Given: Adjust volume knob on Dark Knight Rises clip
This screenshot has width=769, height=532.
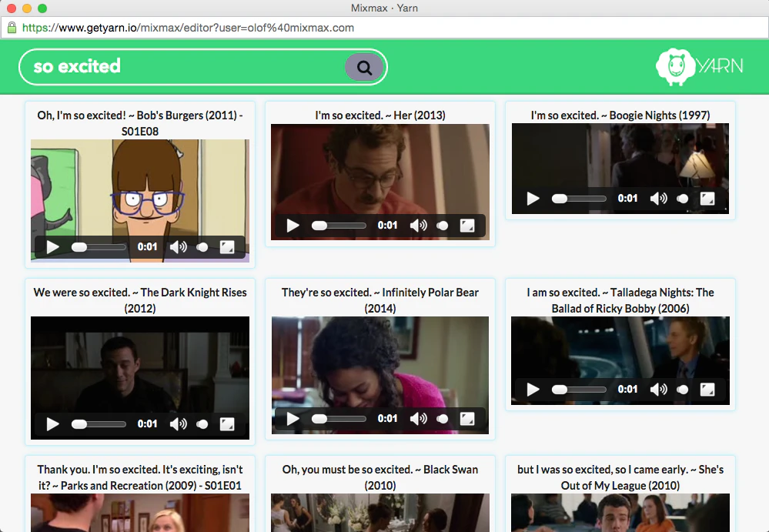Looking at the screenshot, I should point(202,424).
